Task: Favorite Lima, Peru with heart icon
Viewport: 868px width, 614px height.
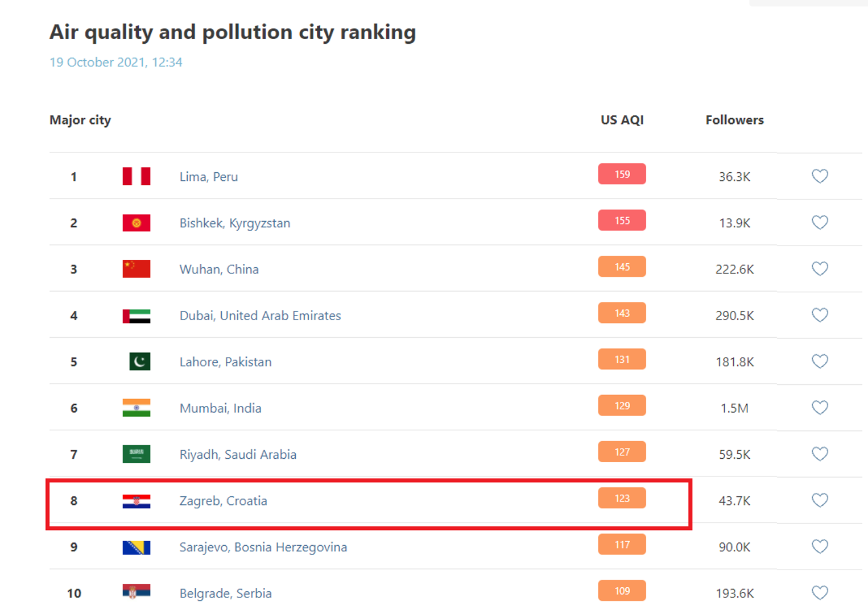Action: coord(819,176)
